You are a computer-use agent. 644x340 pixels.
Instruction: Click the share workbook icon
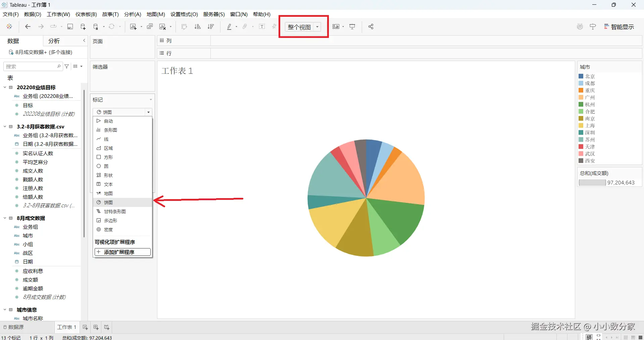tap(371, 26)
